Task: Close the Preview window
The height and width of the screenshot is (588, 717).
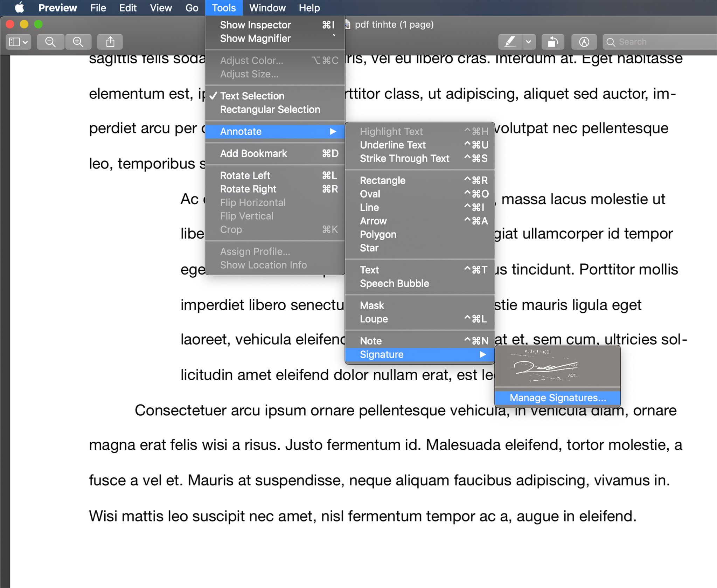Action: click(10, 25)
